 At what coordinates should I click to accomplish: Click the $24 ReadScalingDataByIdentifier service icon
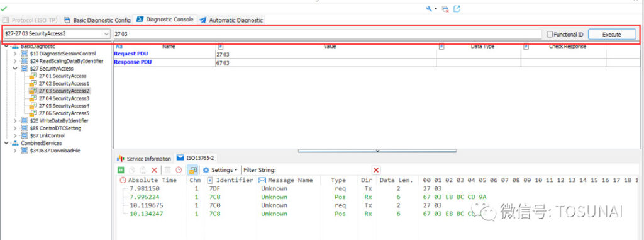tap(25, 61)
